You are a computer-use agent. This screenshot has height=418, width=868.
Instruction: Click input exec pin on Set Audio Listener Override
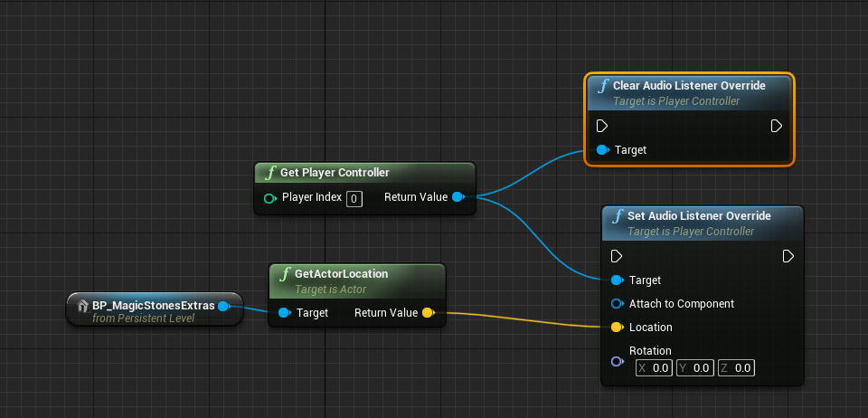tap(617, 256)
